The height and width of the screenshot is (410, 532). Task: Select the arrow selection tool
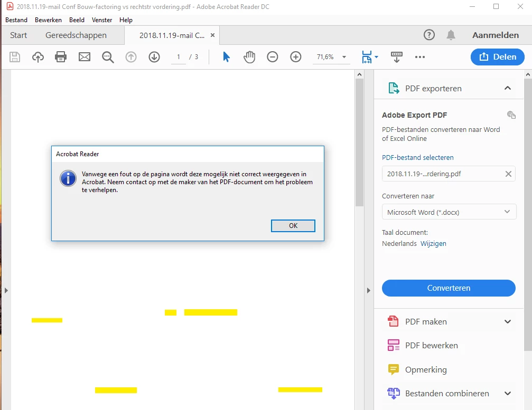pos(226,57)
